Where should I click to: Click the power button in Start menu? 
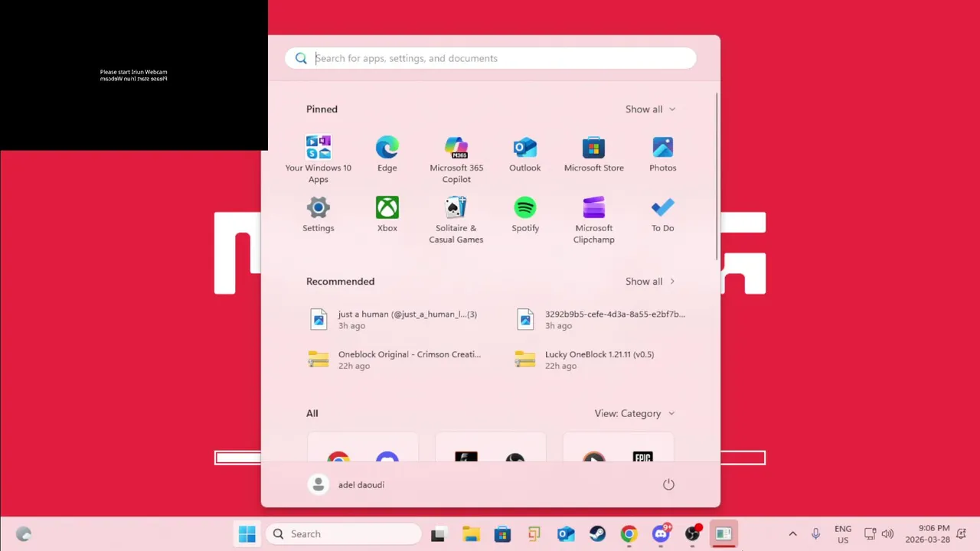(x=668, y=484)
